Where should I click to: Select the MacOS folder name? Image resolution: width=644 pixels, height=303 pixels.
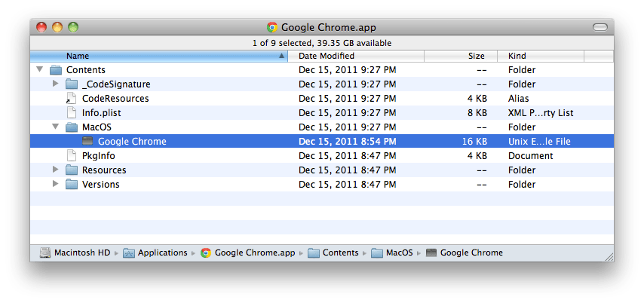(97, 127)
